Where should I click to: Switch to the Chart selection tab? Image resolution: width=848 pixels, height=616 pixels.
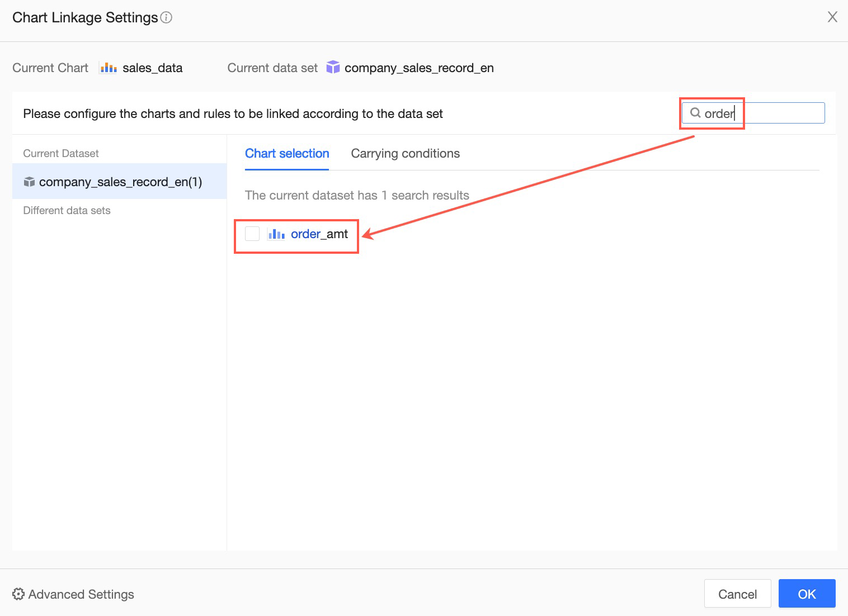point(287,154)
